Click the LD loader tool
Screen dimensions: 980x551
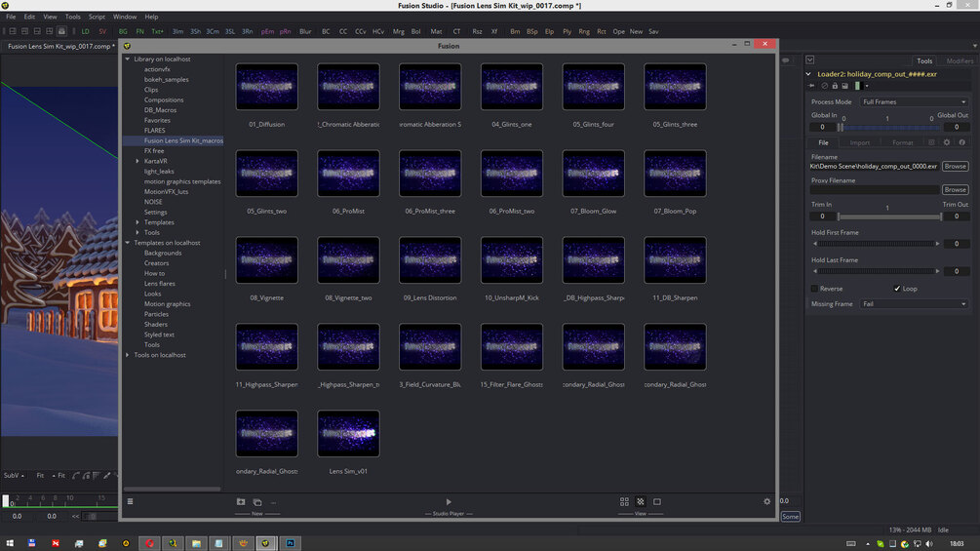click(x=85, y=31)
